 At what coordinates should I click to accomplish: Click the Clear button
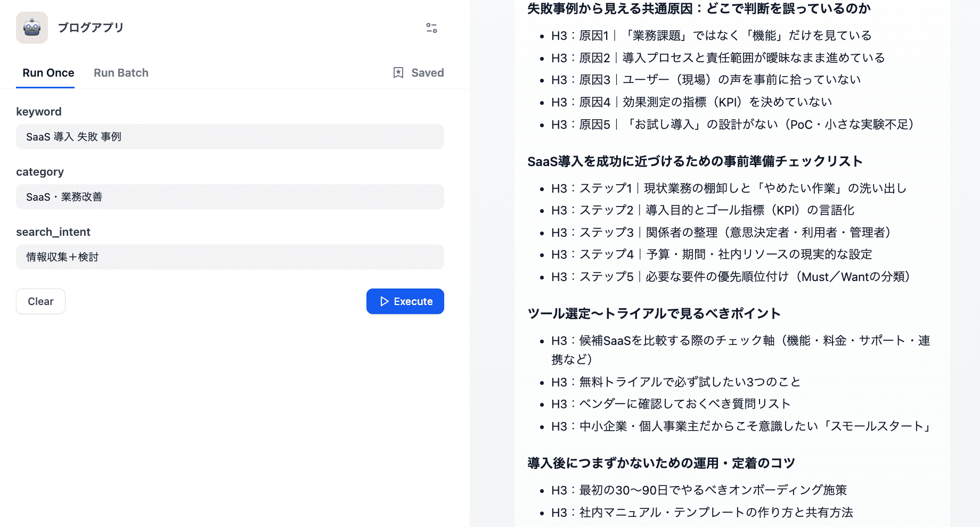point(40,301)
